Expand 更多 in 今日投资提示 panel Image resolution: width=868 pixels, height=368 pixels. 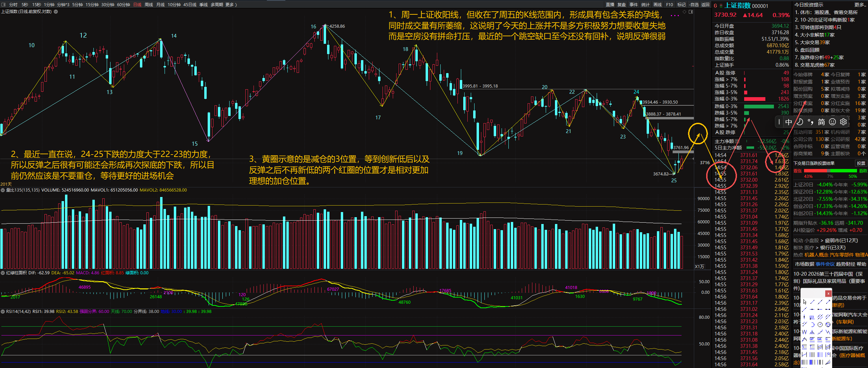861,5
